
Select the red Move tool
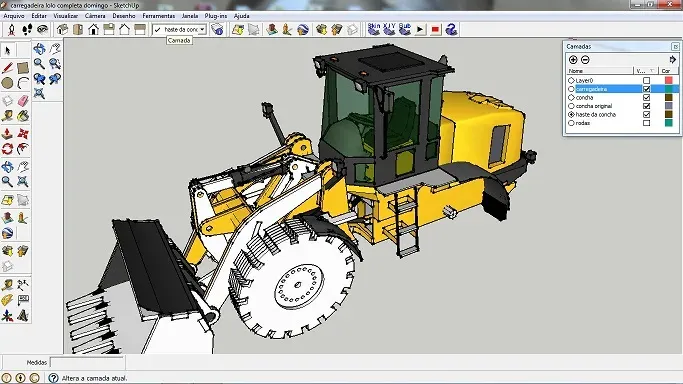tap(23, 134)
